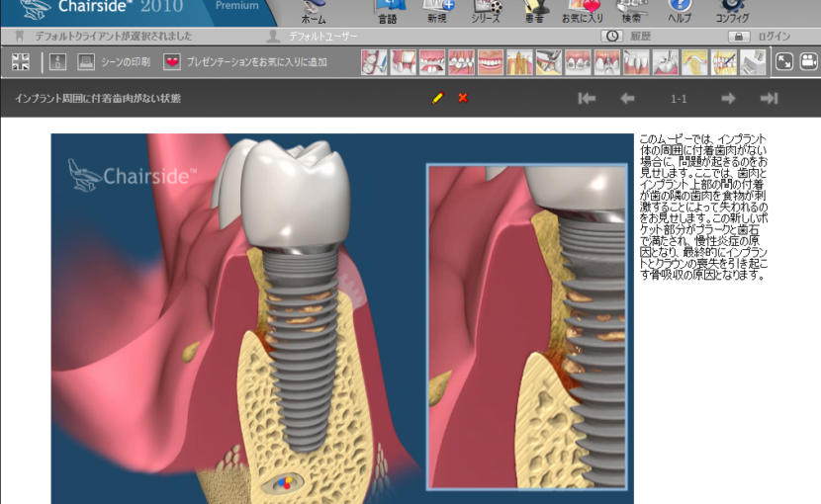Viewport: 821px width, 504px height.
Task: Go to the next scene arrow
Action: click(728, 98)
